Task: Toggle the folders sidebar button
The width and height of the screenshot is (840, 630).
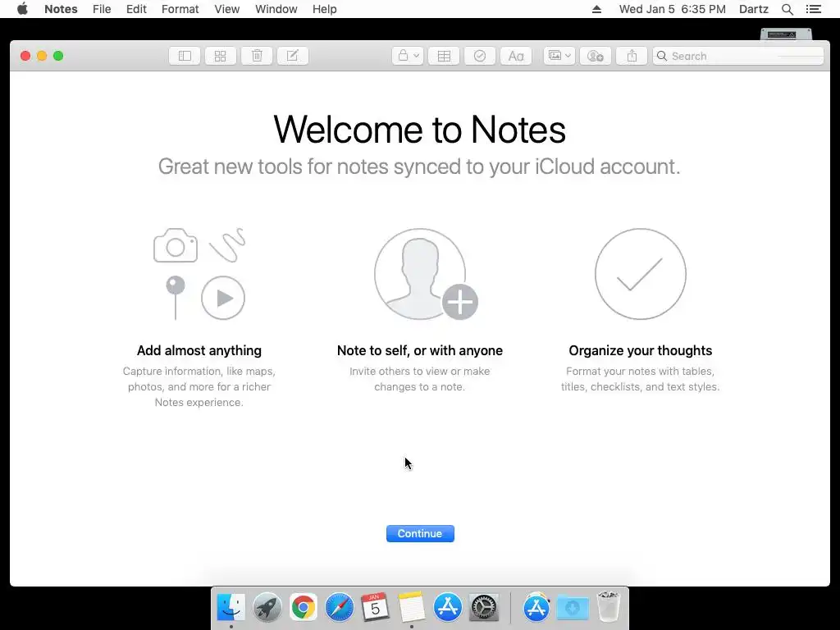Action: pyautogui.click(x=185, y=56)
